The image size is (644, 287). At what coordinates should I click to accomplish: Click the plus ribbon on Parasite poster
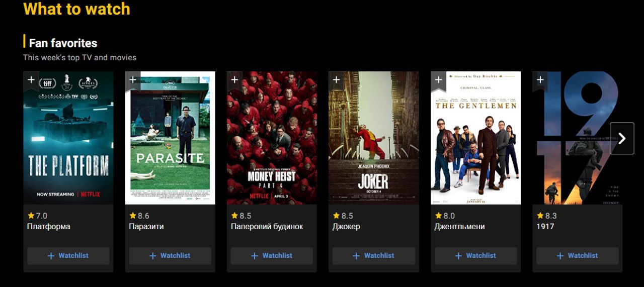tap(133, 80)
